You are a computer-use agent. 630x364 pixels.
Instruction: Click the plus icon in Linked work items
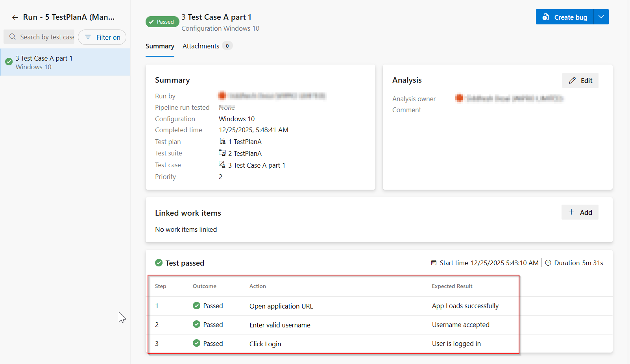click(571, 212)
